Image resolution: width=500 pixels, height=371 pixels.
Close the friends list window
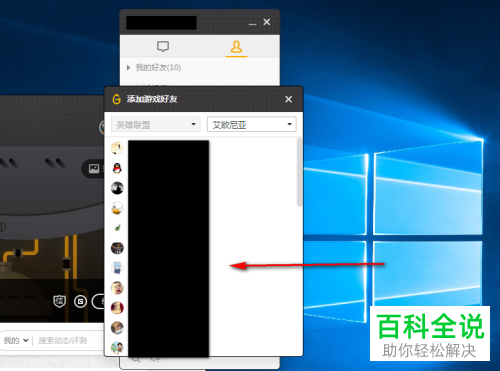267,22
